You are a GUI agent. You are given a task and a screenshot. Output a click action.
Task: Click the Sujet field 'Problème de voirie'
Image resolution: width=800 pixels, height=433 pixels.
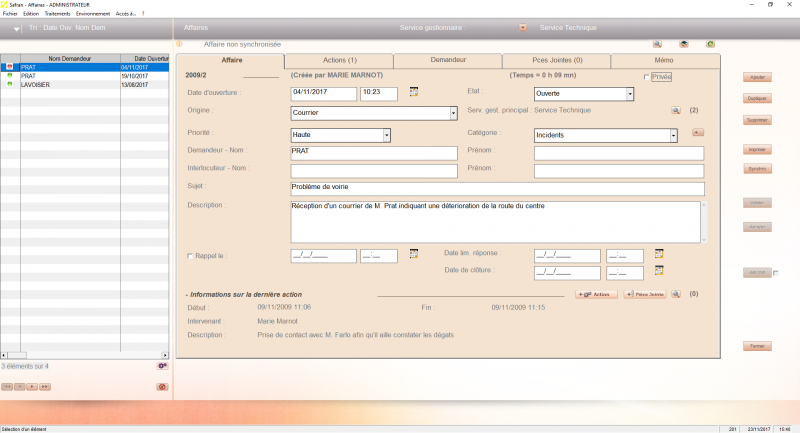497,189
